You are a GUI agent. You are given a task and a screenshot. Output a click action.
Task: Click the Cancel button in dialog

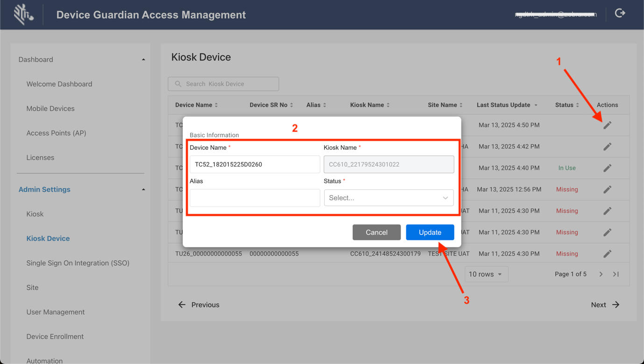(x=376, y=232)
